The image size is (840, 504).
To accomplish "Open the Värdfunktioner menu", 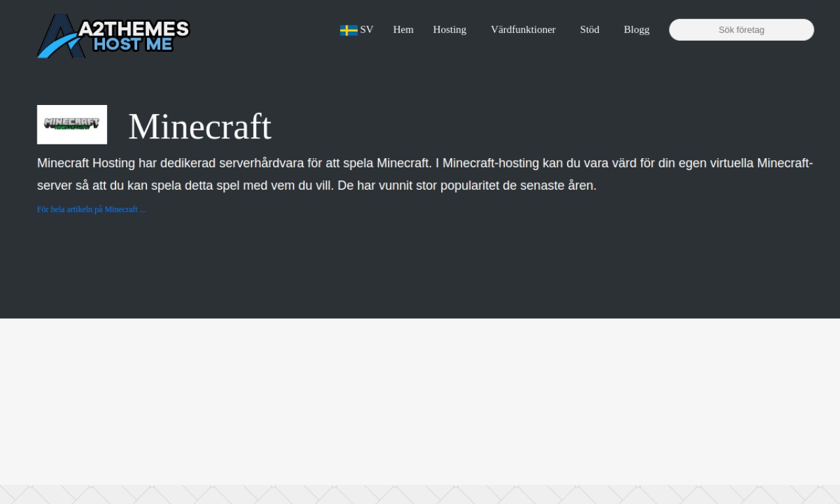I will pyautogui.click(x=523, y=30).
